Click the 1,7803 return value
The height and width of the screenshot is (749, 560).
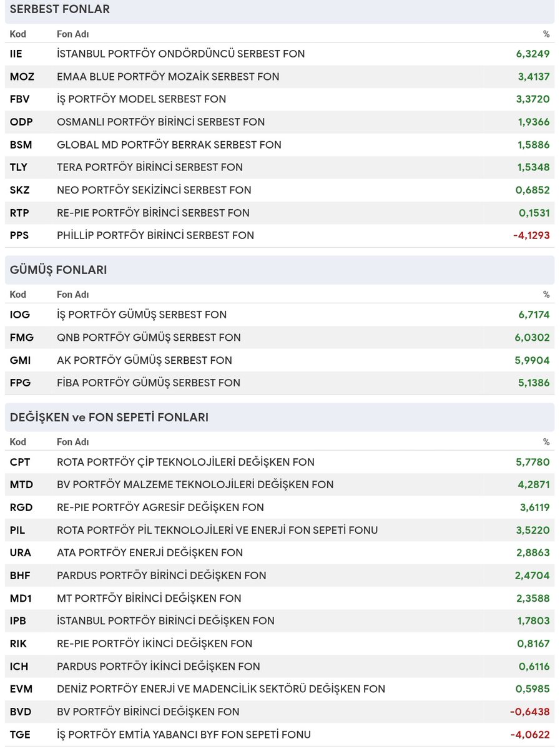534,620
